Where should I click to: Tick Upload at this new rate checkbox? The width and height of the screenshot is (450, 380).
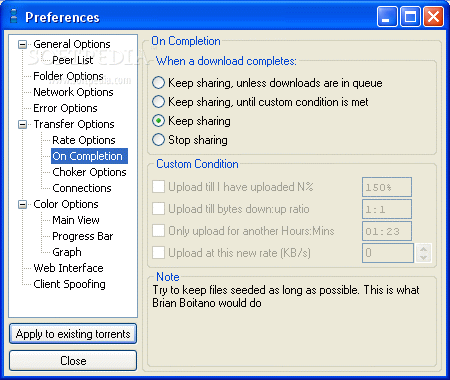coord(158,253)
